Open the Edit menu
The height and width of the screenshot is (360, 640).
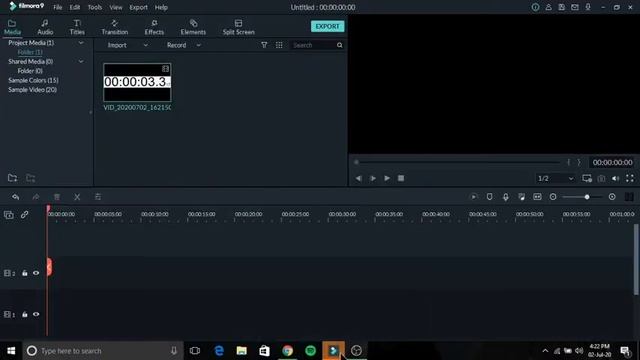coord(75,7)
